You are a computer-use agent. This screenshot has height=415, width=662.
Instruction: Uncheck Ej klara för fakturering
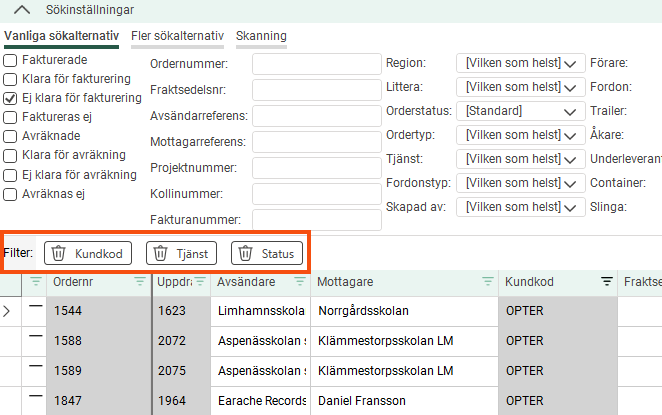(x=10, y=98)
